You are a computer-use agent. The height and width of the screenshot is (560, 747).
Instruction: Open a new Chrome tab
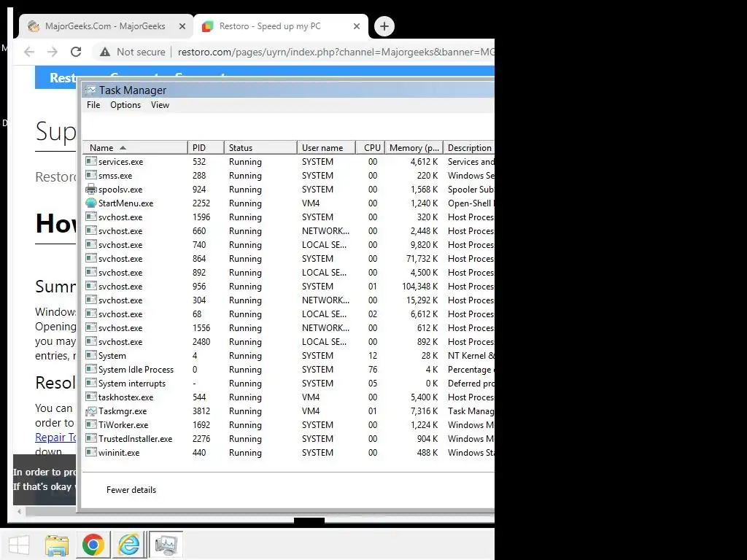pyautogui.click(x=384, y=26)
